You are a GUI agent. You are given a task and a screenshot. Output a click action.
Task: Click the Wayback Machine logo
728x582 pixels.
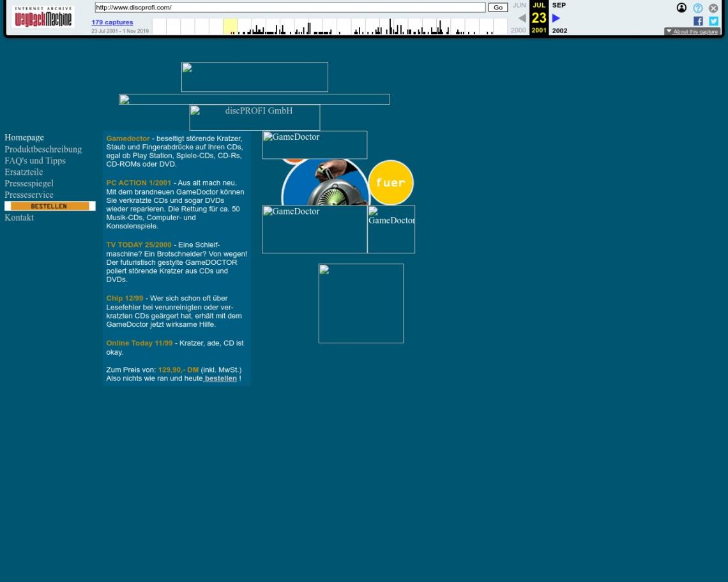pos(43,17)
